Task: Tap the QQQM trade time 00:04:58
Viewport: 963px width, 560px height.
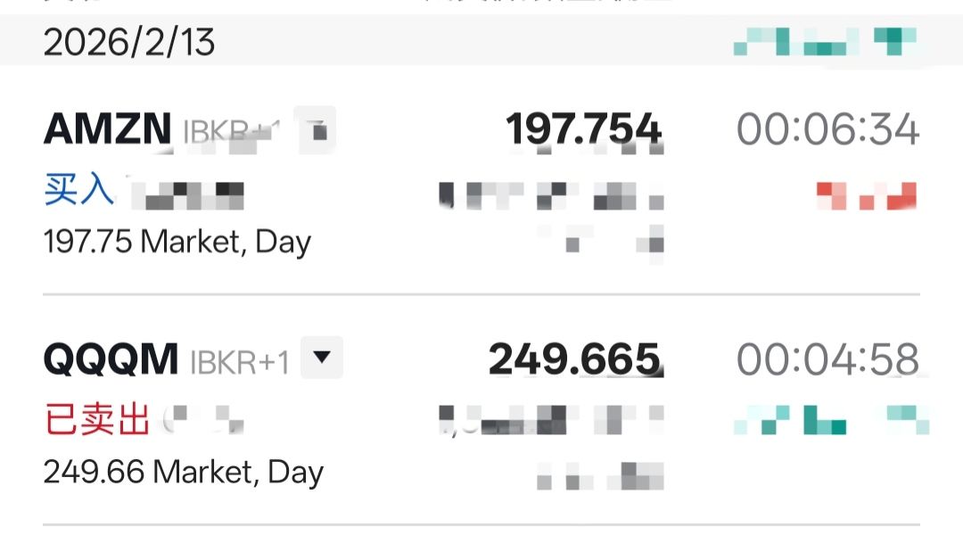Action: 827,359
